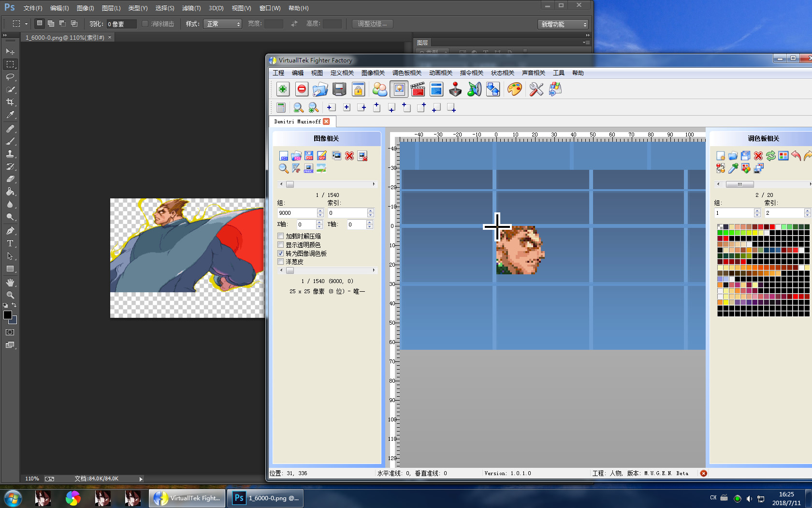Select the Demitri Maximoff tab
The height and width of the screenshot is (508, 812).
point(297,121)
